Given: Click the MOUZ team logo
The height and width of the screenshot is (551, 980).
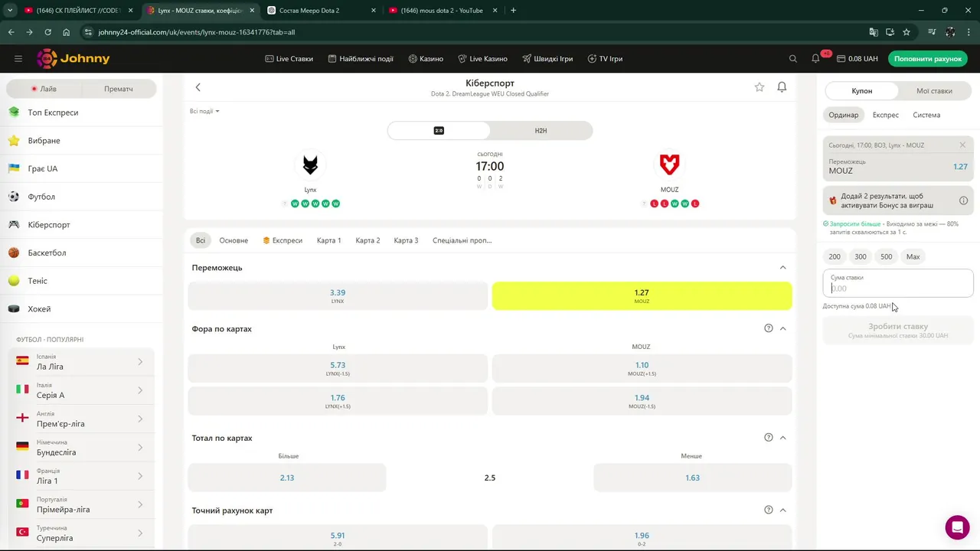Looking at the screenshot, I should coord(670,165).
